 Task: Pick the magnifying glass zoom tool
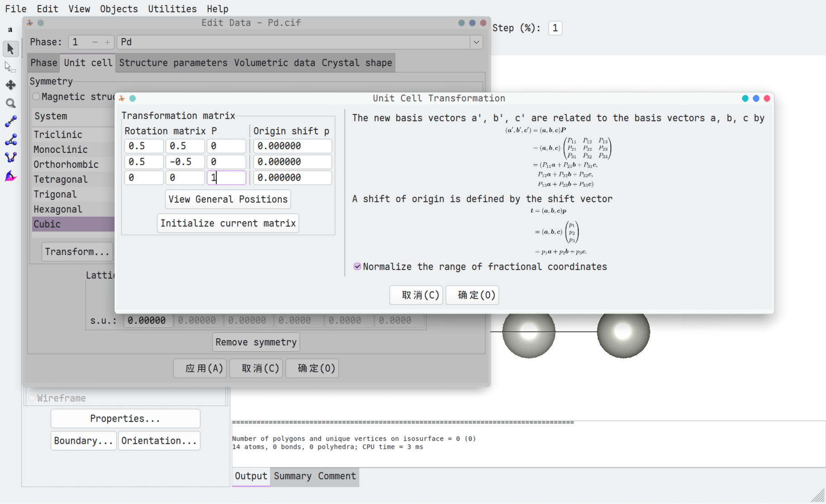tap(10, 104)
